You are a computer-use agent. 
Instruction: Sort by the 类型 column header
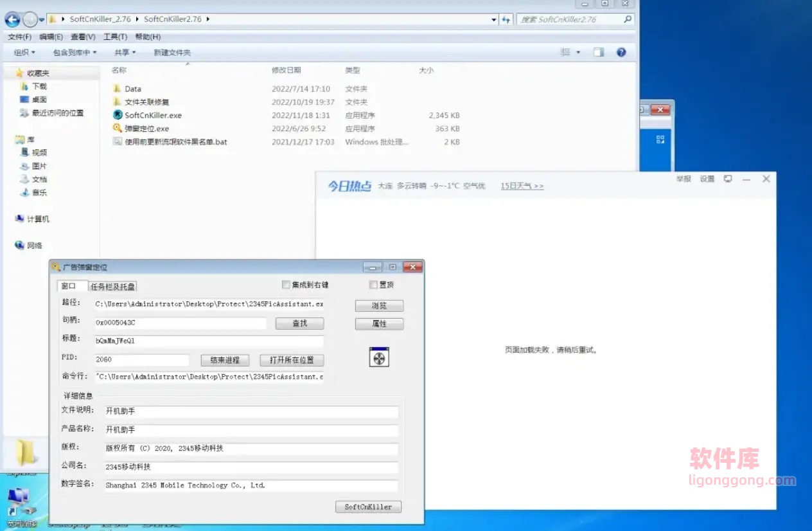[353, 70]
